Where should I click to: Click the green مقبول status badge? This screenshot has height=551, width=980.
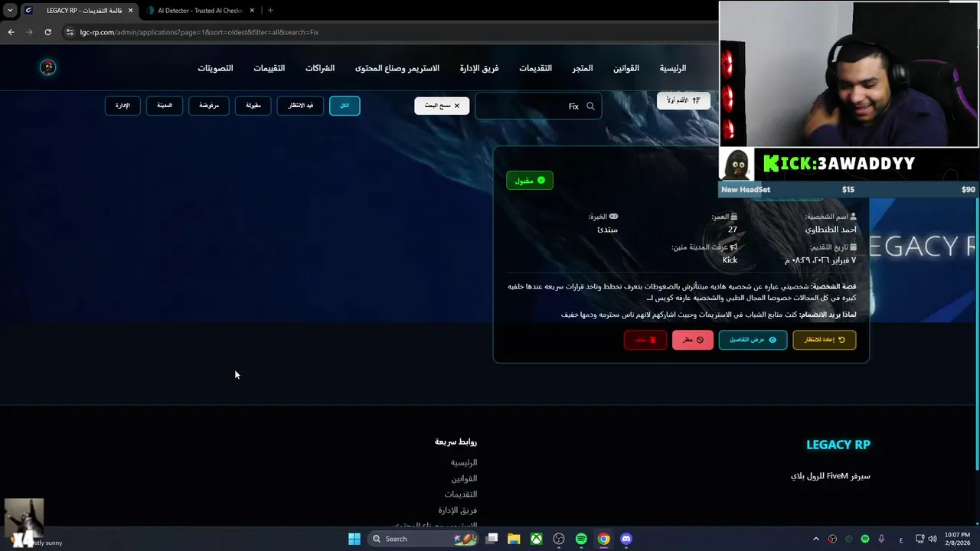tap(530, 181)
